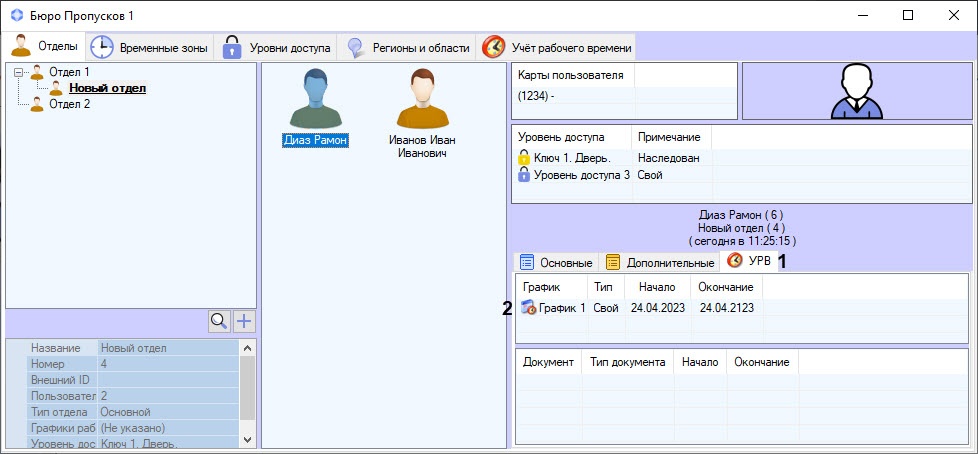978x454 pixels.
Task: Switch to the Основные user tab
Action: pyautogui.click(x=556, y=263)
